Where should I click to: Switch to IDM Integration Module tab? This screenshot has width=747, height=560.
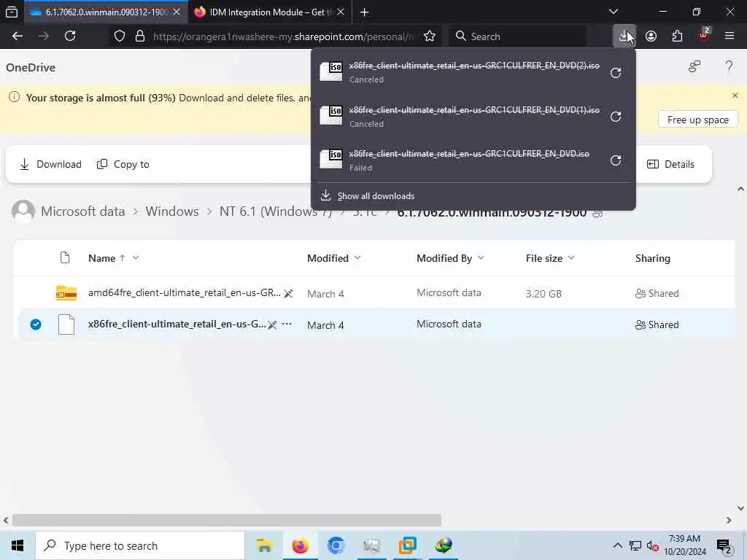tap(270, 12)
